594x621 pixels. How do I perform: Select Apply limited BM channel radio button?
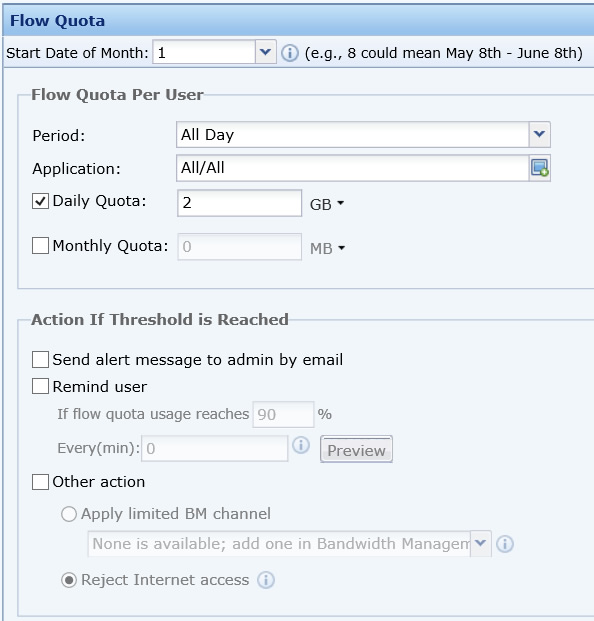pos(69,514)
